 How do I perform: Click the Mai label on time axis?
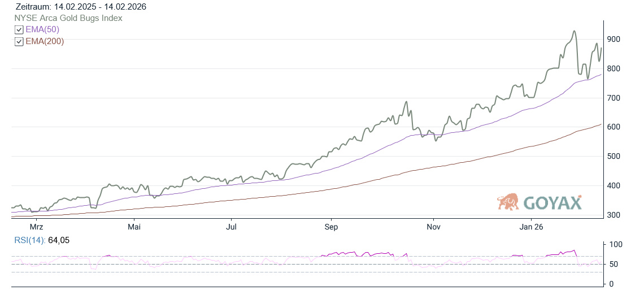pyautogui.click(x=134, y=227)
